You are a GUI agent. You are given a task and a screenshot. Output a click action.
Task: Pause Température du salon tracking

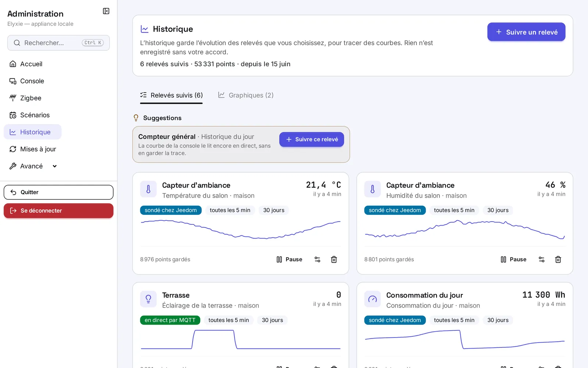tap(289, 259)
